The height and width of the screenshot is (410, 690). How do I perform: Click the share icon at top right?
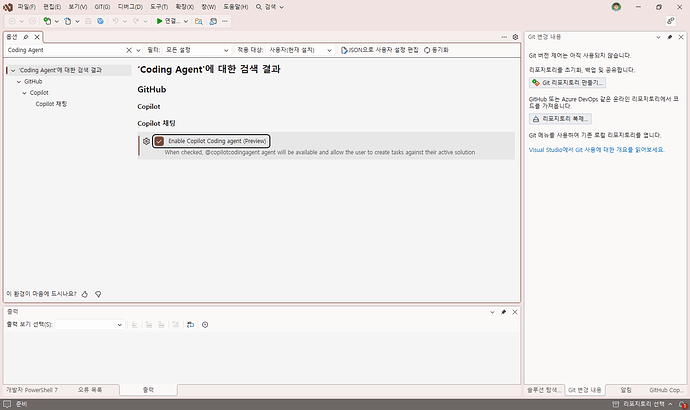tap(671, 21)
